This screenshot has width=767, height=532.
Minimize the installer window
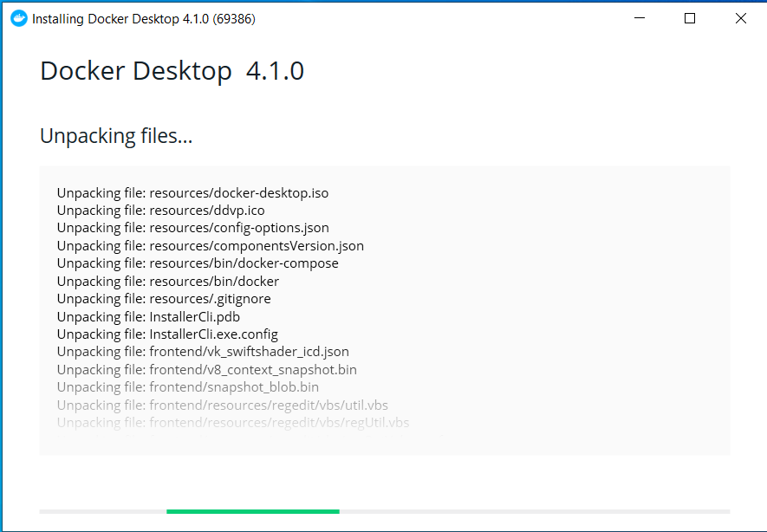(x=639, y=17)
